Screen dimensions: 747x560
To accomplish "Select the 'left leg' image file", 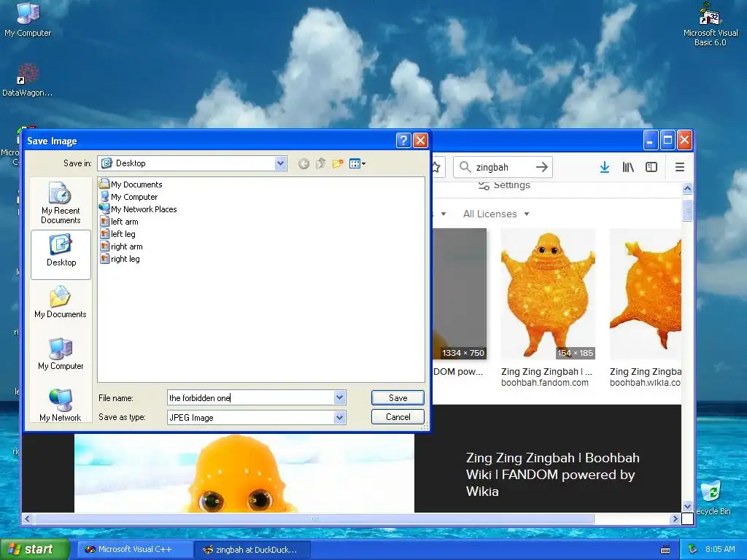I will [x=117, y=234].
